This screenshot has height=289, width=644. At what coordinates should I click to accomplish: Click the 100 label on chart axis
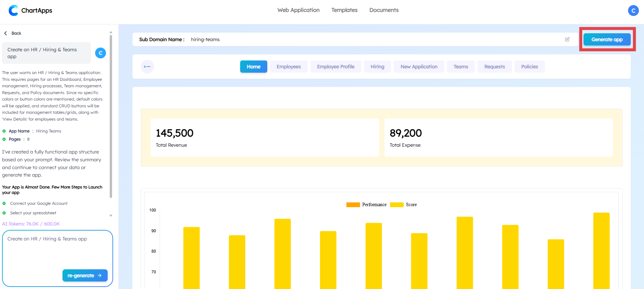(x=153, y=210)
